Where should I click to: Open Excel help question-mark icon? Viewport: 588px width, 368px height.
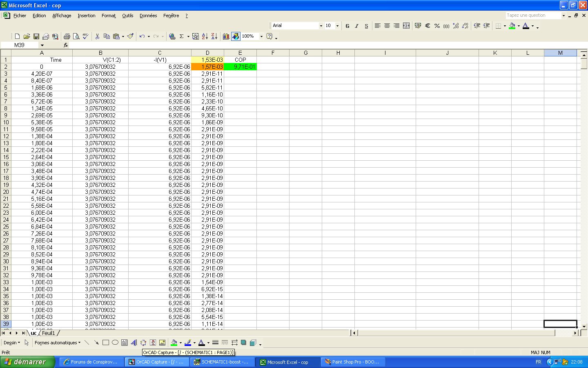click(x=269, y=36)
